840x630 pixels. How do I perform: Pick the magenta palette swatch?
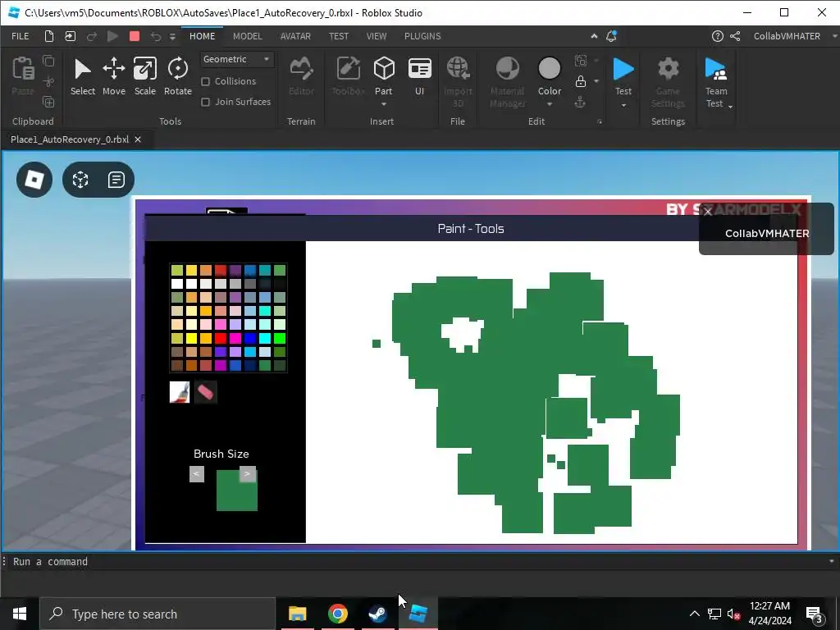click(235, 338)
